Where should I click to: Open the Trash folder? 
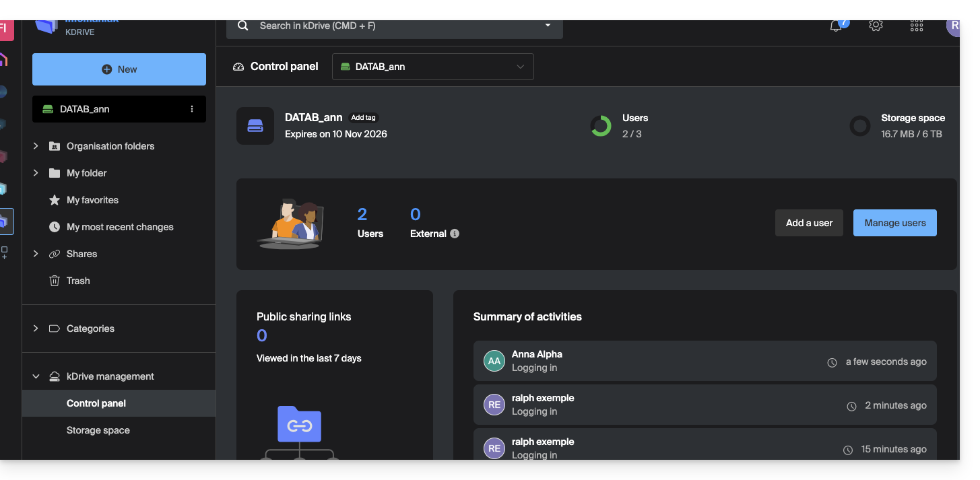(78, 281)
